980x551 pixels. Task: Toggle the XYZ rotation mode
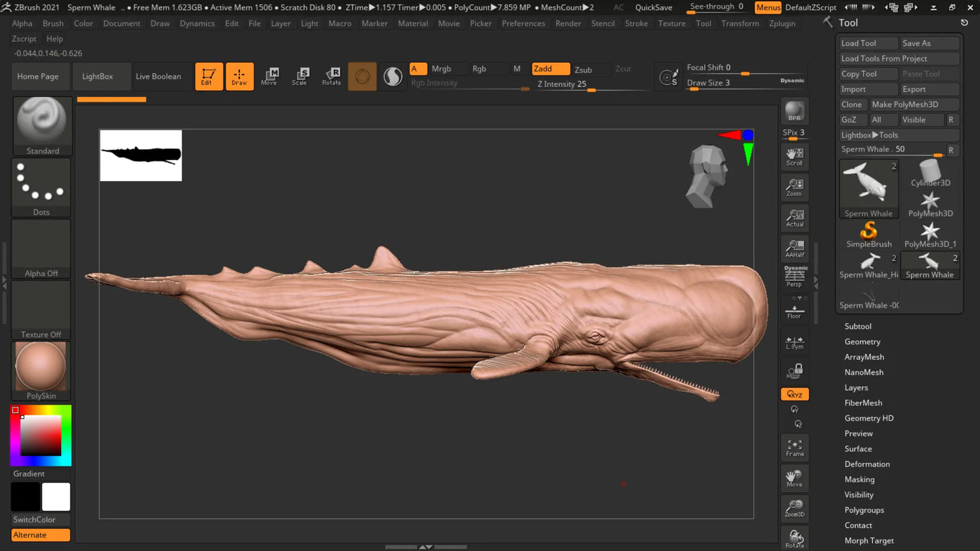[794, 394]
